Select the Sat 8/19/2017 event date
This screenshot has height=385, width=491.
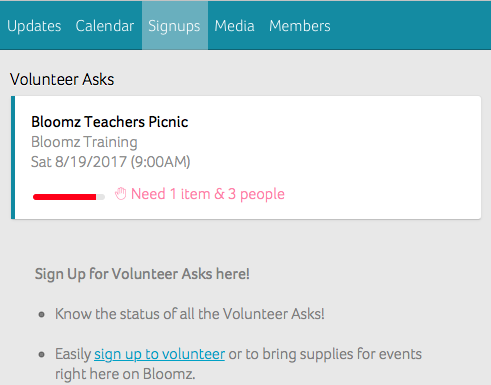tap(110, 162)
